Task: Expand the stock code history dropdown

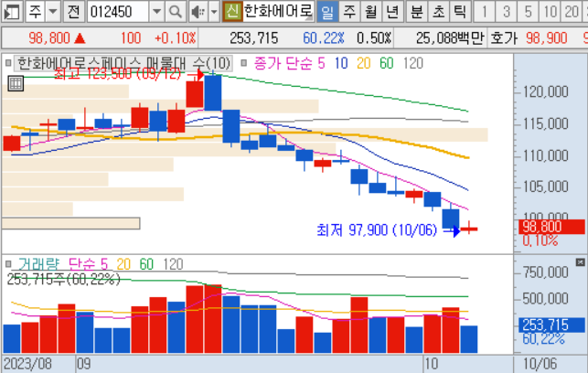Action: point(156,12)
